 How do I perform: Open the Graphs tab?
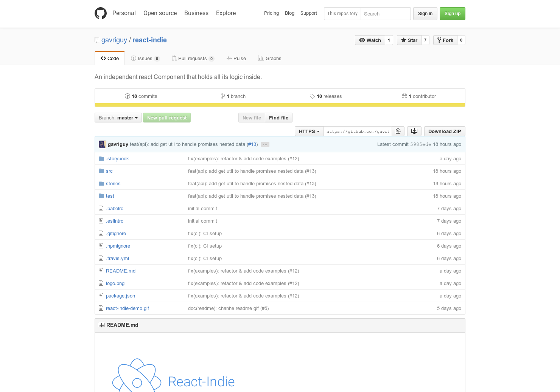(270, 58)
